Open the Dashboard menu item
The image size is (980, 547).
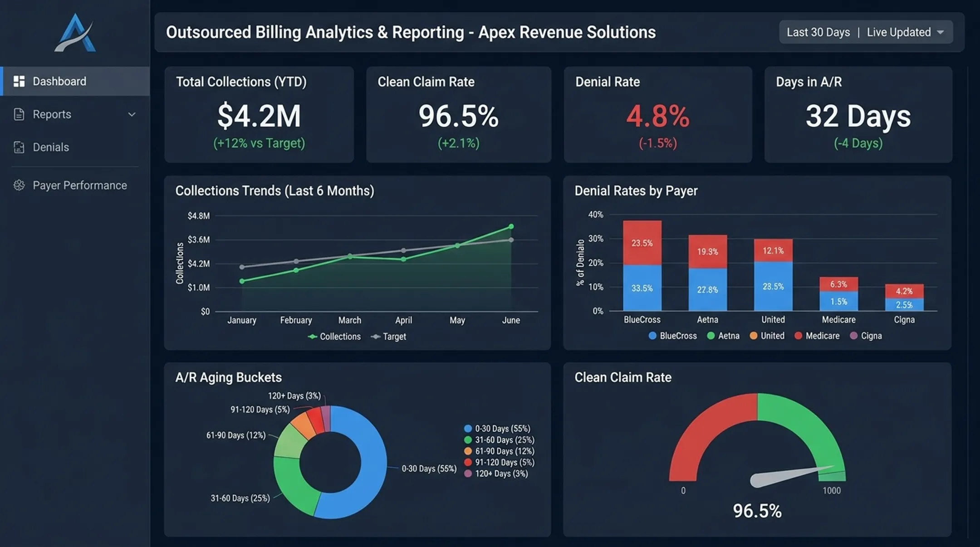point(75,81)
